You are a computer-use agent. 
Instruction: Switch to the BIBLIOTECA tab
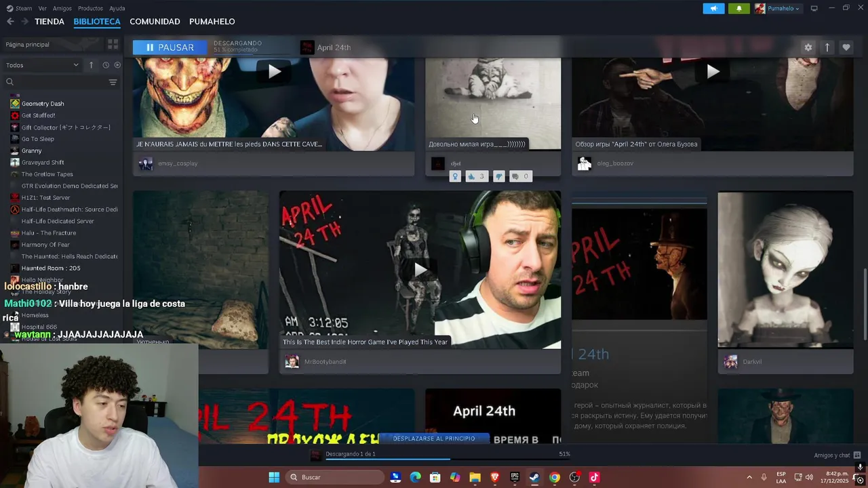click(x=97, y=22)
